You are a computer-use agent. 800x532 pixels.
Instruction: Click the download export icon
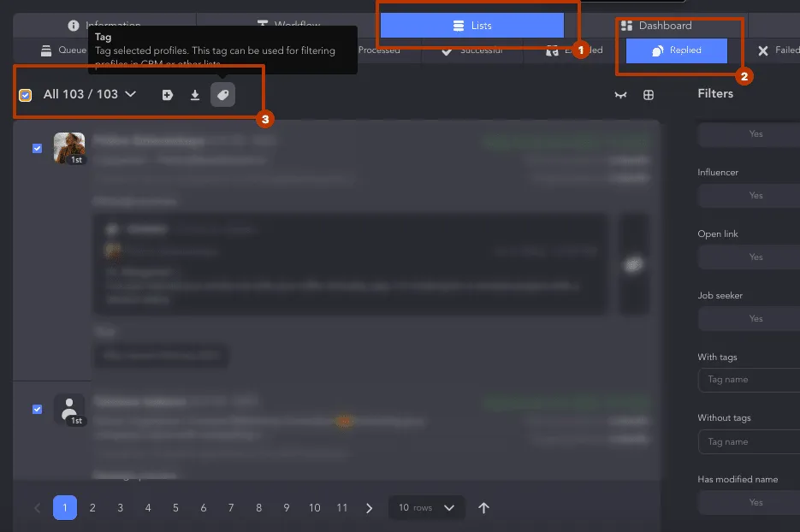pyautogui.click(x=195, y=95)
